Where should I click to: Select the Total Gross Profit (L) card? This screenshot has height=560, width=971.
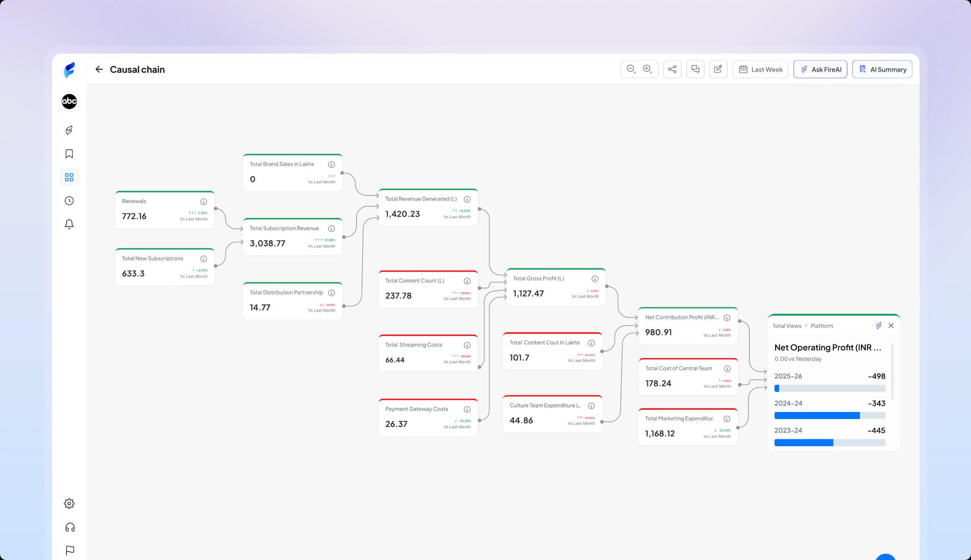click(556, 287)
